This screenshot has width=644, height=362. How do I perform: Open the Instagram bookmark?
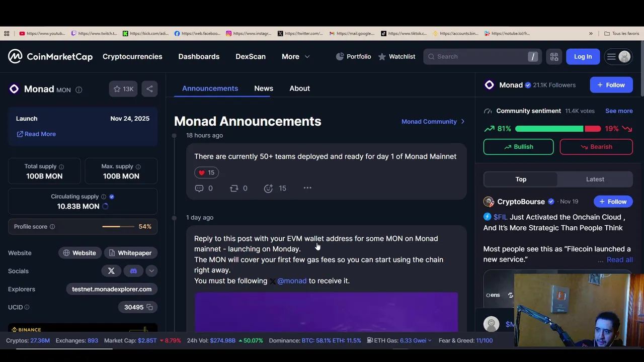tap(249, 34)
